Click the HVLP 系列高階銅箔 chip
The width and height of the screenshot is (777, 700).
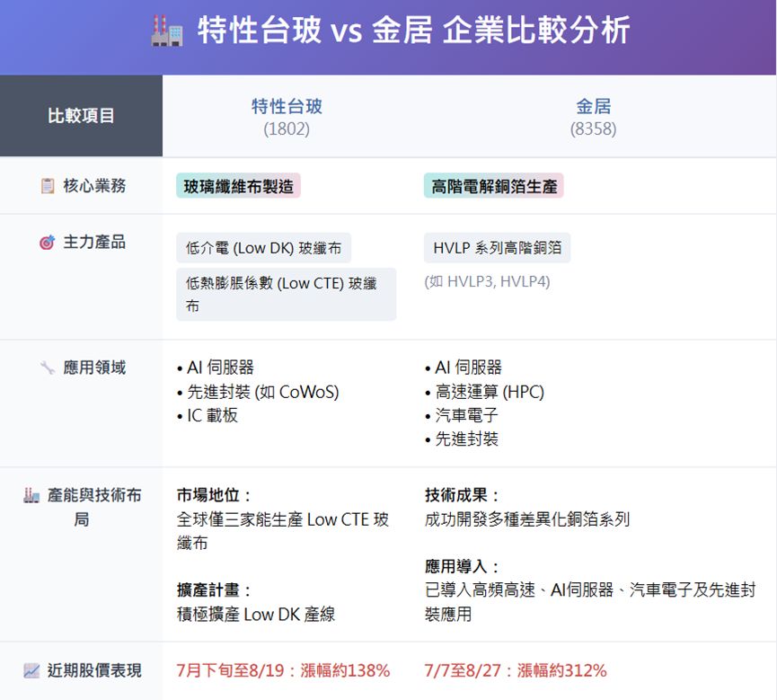(x=497, y=248)
